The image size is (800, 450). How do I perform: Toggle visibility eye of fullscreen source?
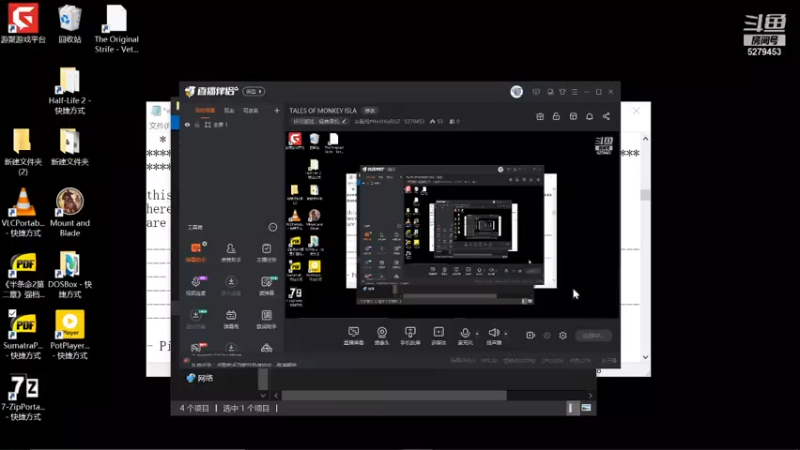187,124
